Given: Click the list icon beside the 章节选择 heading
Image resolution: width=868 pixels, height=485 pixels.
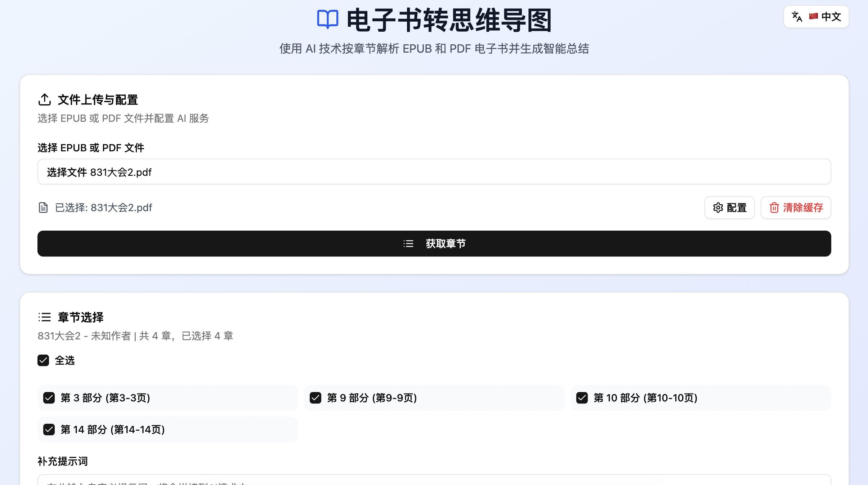Looking at the screenshot, I should click(44, 317).
